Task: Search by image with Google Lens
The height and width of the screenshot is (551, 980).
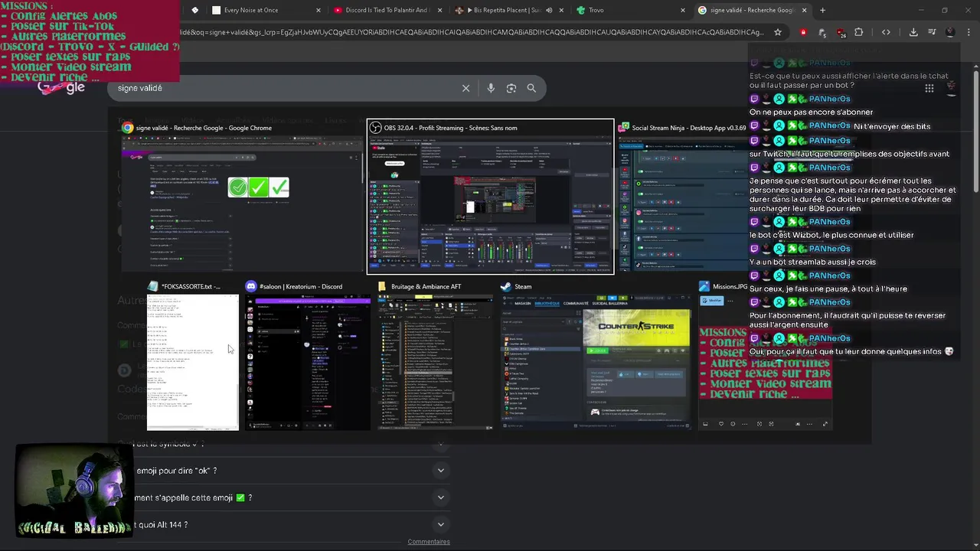Action: pos(511,88)
